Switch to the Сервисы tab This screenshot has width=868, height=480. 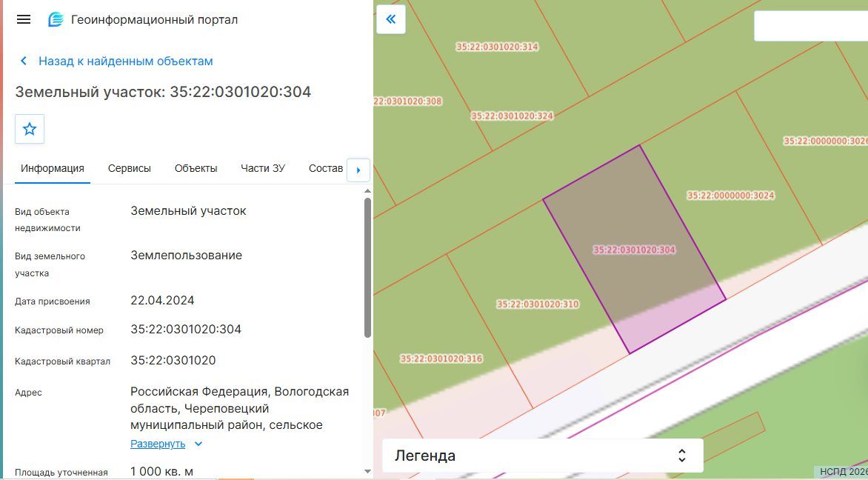[130, 168]
